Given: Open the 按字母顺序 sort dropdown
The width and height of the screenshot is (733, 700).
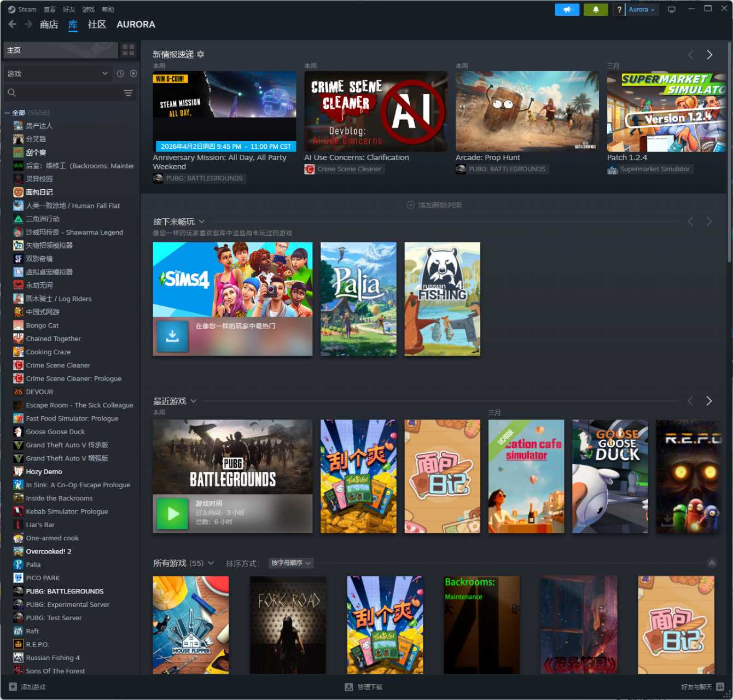Looking at the screenshot, I should pyautogui.click(x=291, y=563).
